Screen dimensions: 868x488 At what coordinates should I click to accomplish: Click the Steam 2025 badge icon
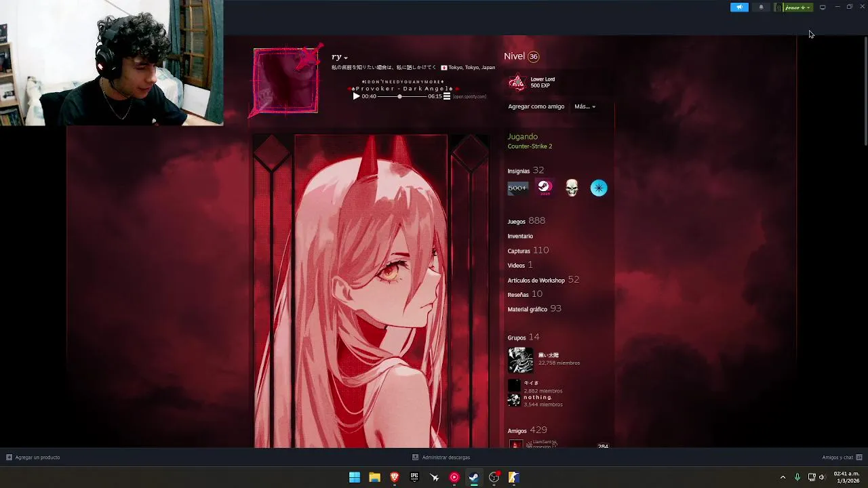(x=545, y=188)
